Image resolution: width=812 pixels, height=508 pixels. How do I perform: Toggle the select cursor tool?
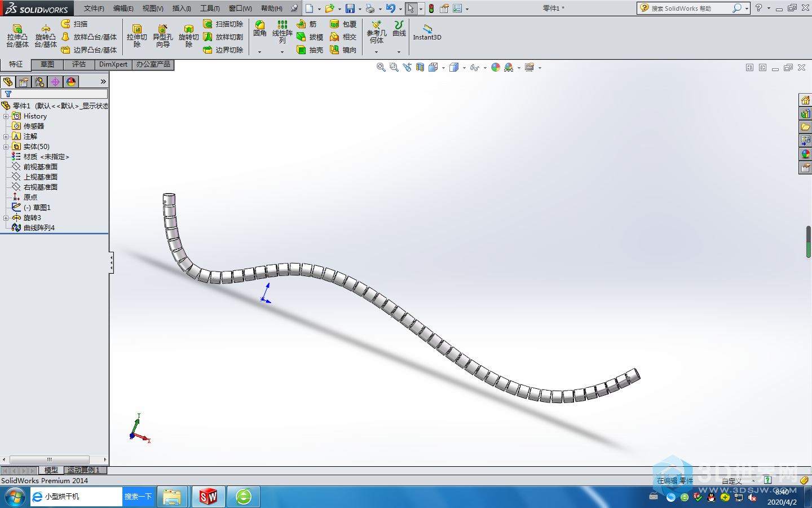[411, 8]
